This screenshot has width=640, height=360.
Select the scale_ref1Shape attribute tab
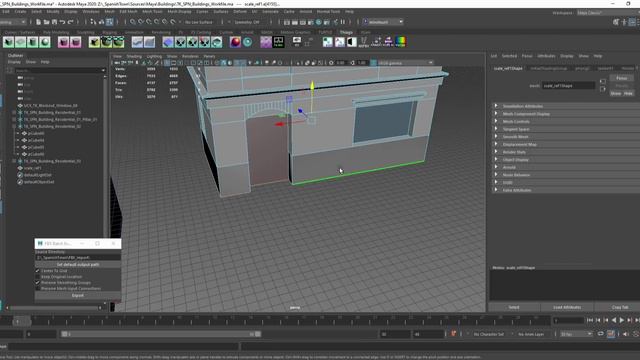pos(508,68)
